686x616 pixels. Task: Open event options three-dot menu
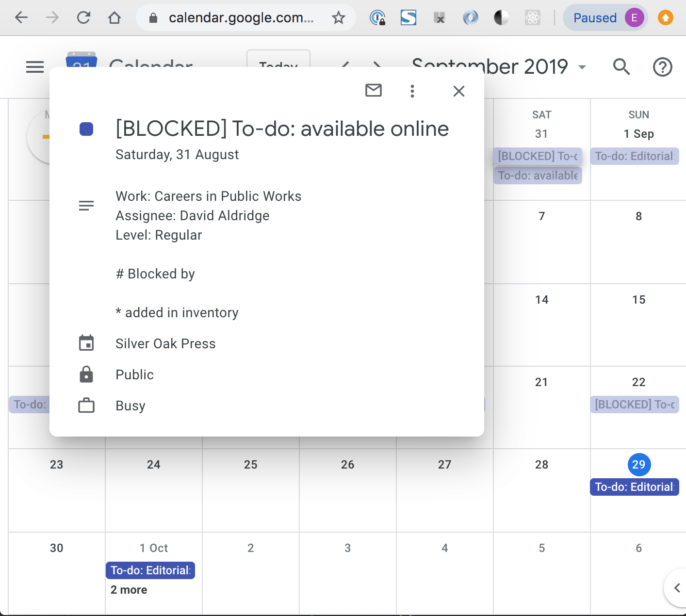[x=412, y=91]
